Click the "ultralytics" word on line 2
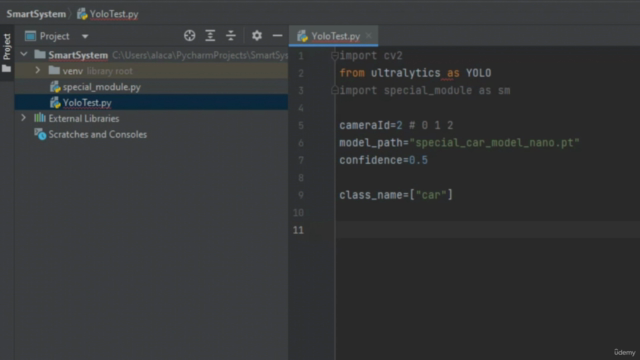The image size is (640, 360). 406,73
